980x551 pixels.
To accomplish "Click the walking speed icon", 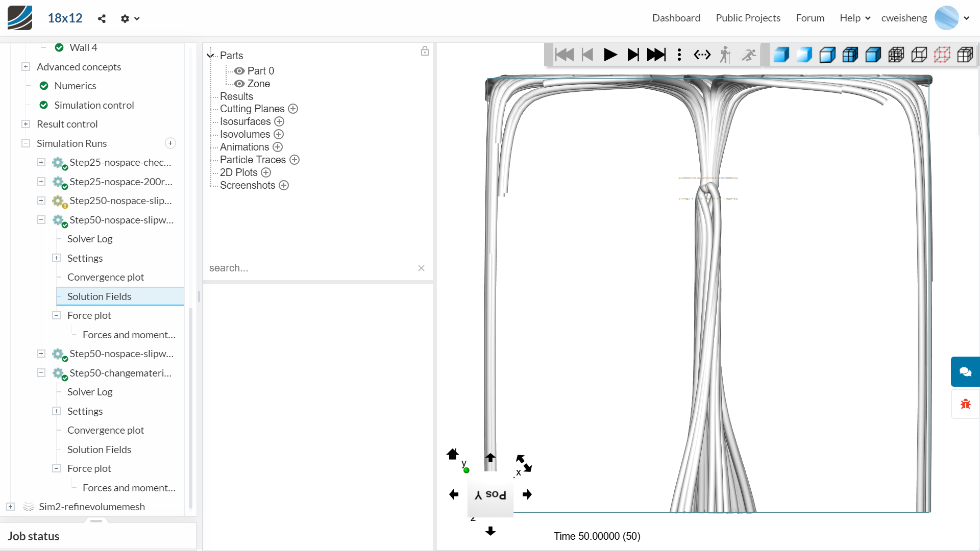I will coord(725,55).
